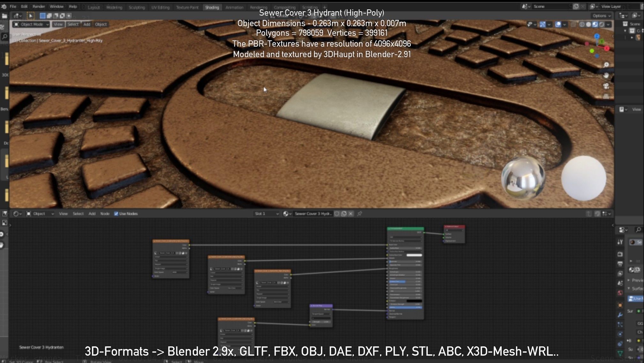Expand the sewer cover object in outliner
This screenshot has height=363, width=644.
click(632, 37)
